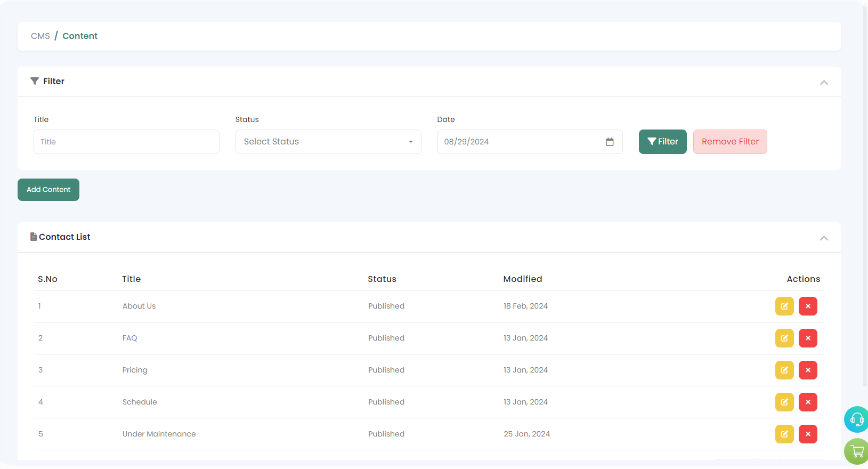868x469 pixels.
Task: Delete the Pricing content entry
Action: click(x=807, y=370)
